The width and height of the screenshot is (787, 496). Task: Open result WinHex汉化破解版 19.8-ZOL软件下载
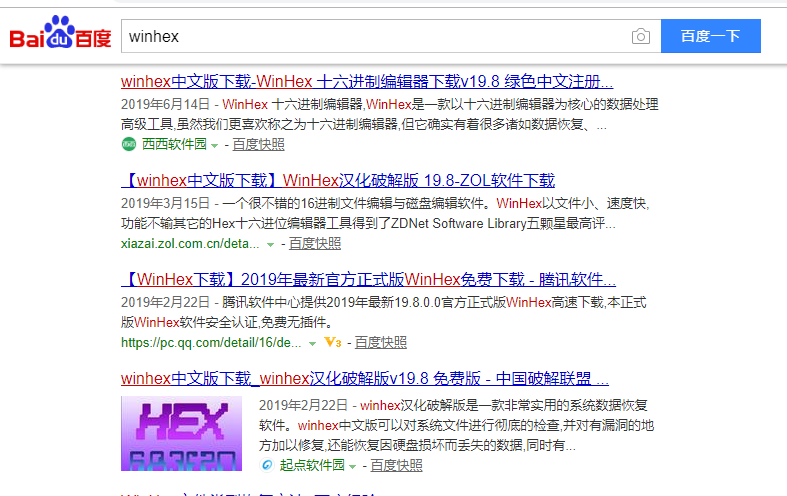(x=338, y=180)
